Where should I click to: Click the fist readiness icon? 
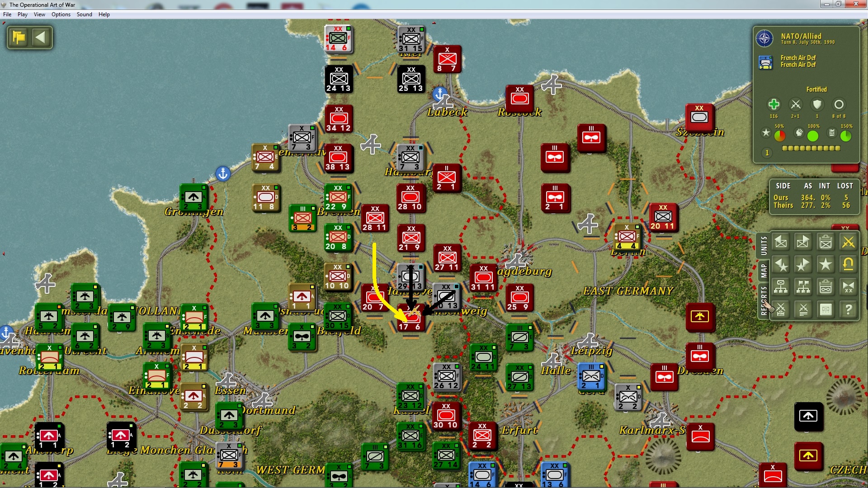799,133
